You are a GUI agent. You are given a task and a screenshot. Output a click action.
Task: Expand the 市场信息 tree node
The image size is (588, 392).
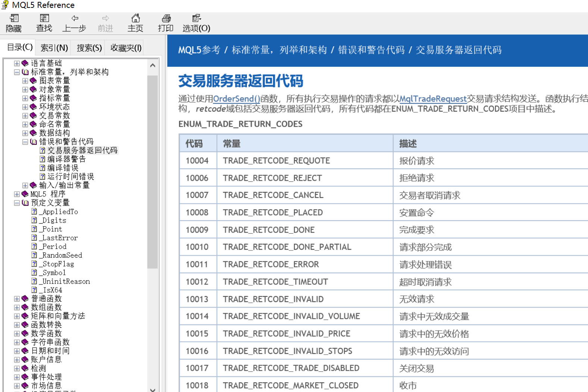[x=17, y=386]
